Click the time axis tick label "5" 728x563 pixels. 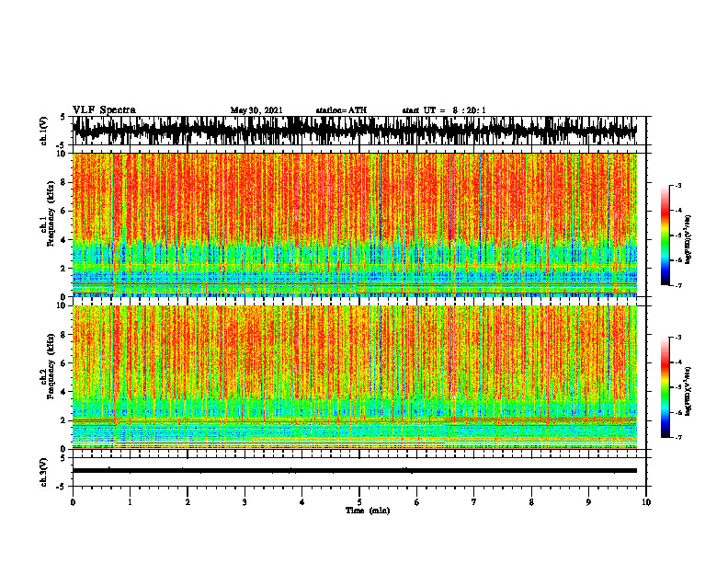coord(359,502)
